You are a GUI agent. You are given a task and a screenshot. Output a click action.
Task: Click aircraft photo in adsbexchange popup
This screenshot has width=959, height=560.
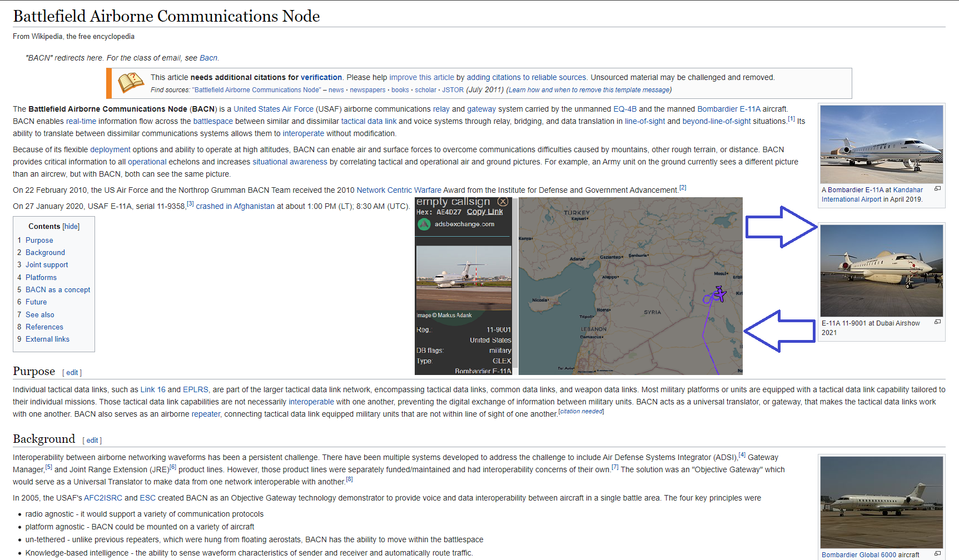[464, 278]
